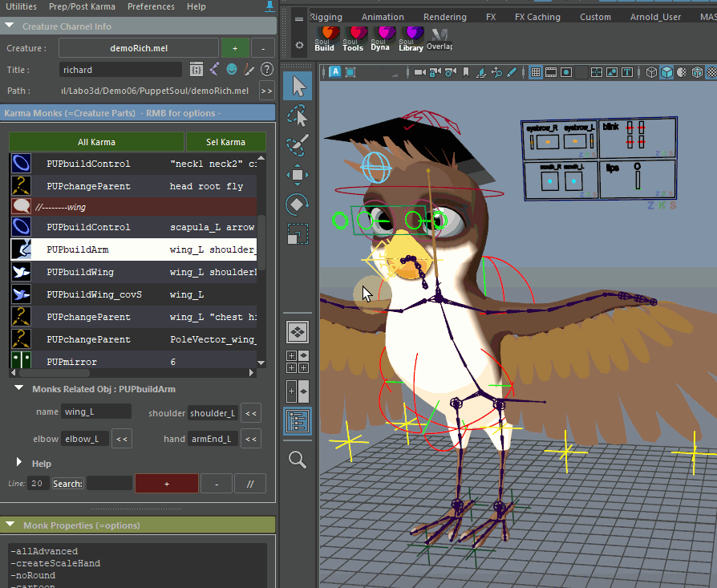Open the Preferences menu
717x588 pixels.
[x=151, y=6]
